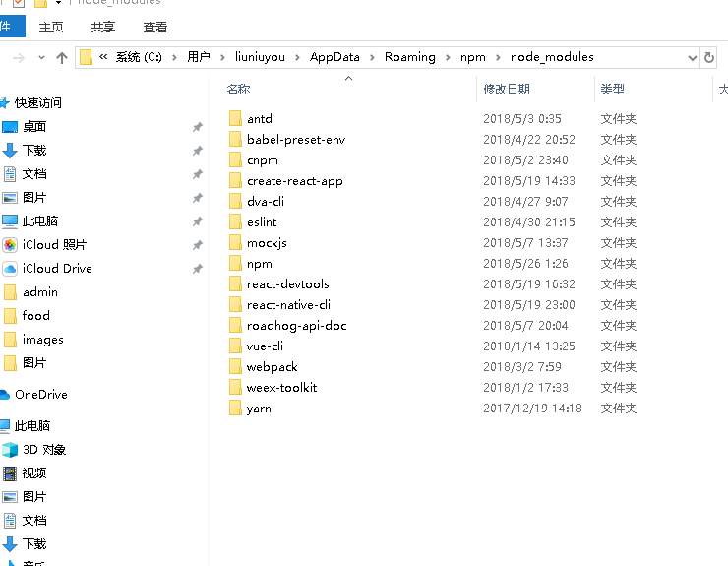Sort files by 修改日期 column

(507, 89)
